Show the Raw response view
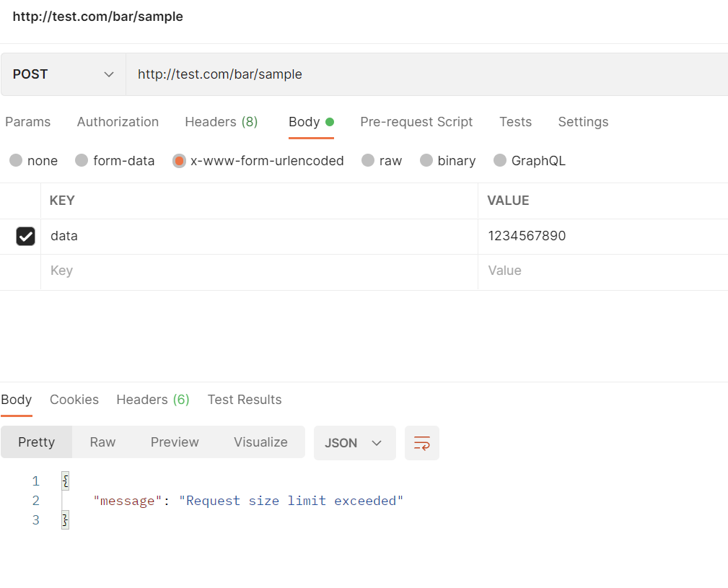The image size is (728, 588). [102, 442]
